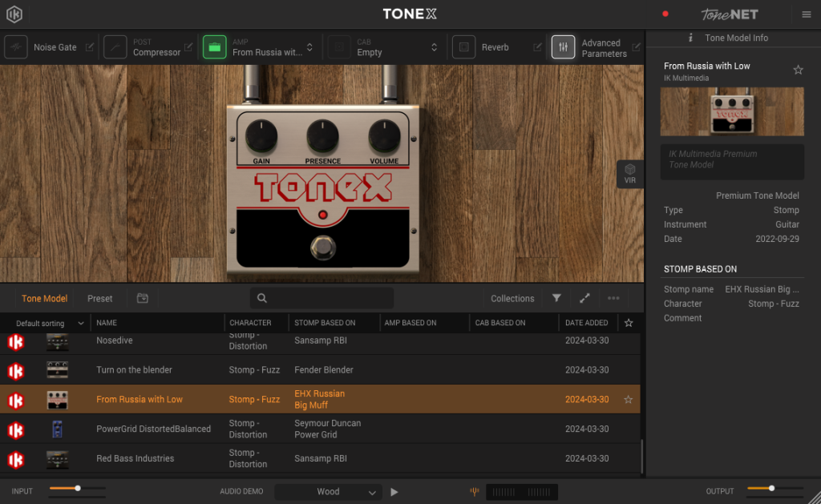This screenshot has width=821, height=504.
Task: Switch to the Preset tab
Action: pos(100,298)
